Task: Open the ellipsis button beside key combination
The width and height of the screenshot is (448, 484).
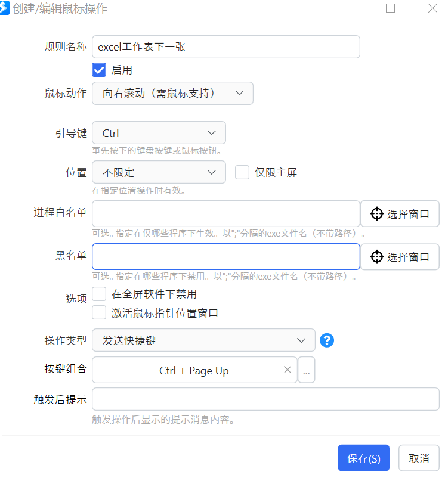Action: [306, 371]
